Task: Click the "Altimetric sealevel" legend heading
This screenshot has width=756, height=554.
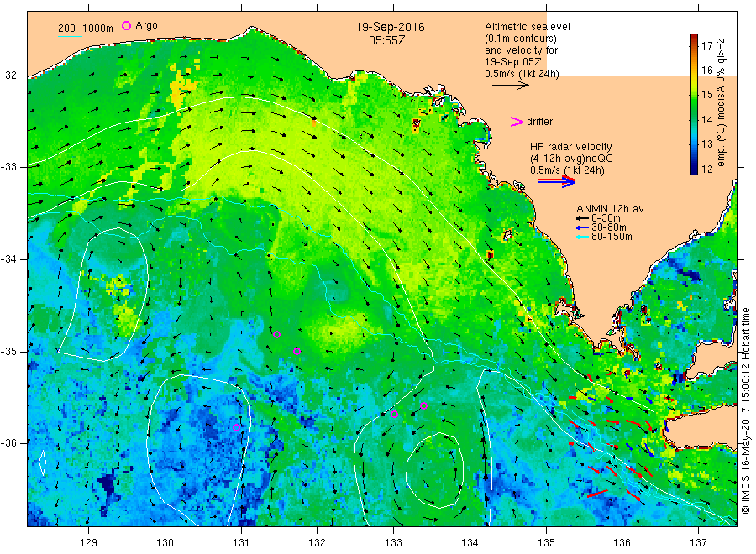Action: coord(528,27)
